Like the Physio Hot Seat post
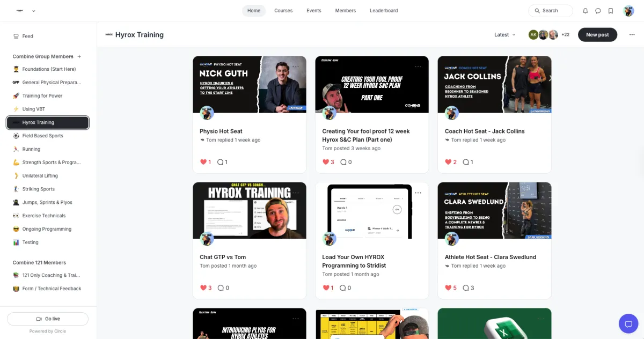Image resolution: width=644 pixels, height=339 pixels. [x=203, y=162]
